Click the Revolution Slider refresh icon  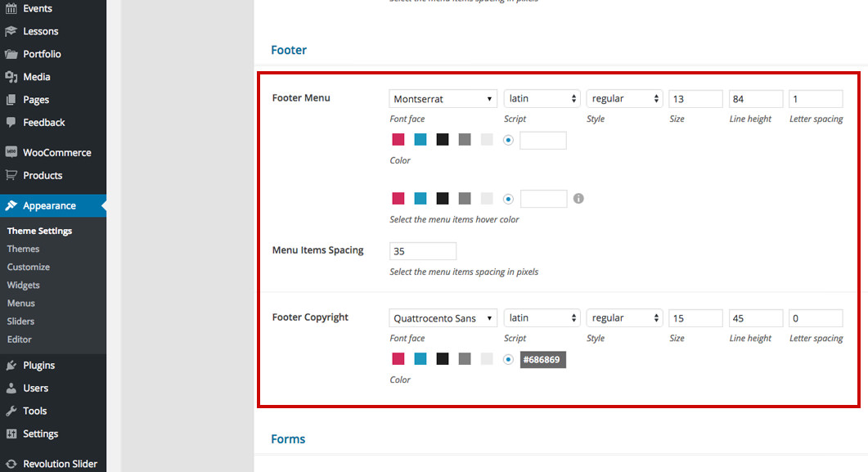click(x=11, y=464)
